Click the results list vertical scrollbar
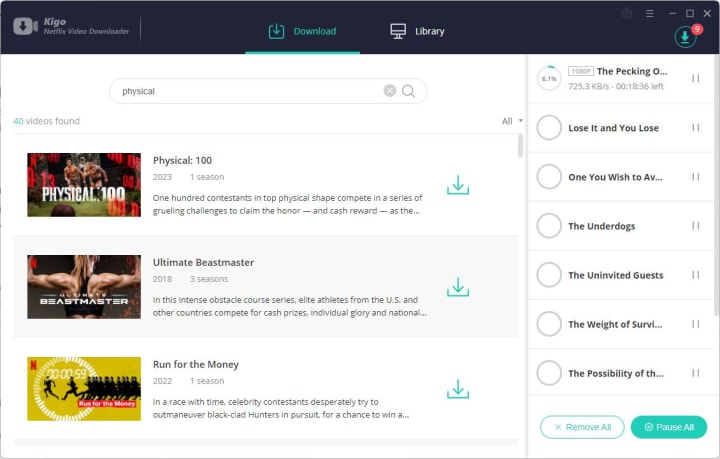 tap(520, 146)
